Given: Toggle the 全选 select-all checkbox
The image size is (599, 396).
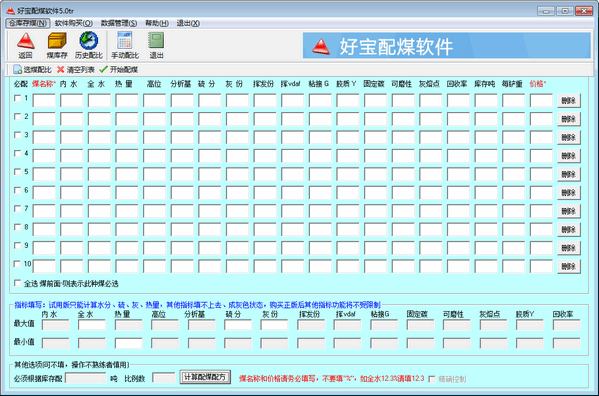Looking at the screenshot, I should 17,283.
